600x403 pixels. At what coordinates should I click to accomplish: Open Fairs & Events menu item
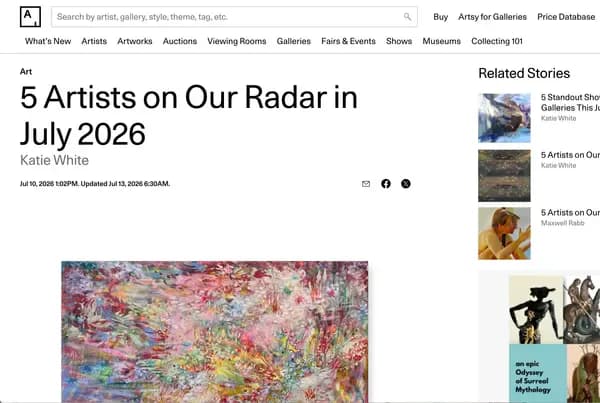[x=348, y=41]
